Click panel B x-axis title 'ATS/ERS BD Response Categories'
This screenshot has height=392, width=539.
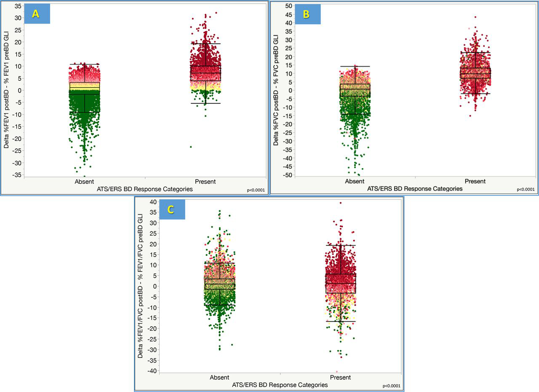click(x=414, y=189)
